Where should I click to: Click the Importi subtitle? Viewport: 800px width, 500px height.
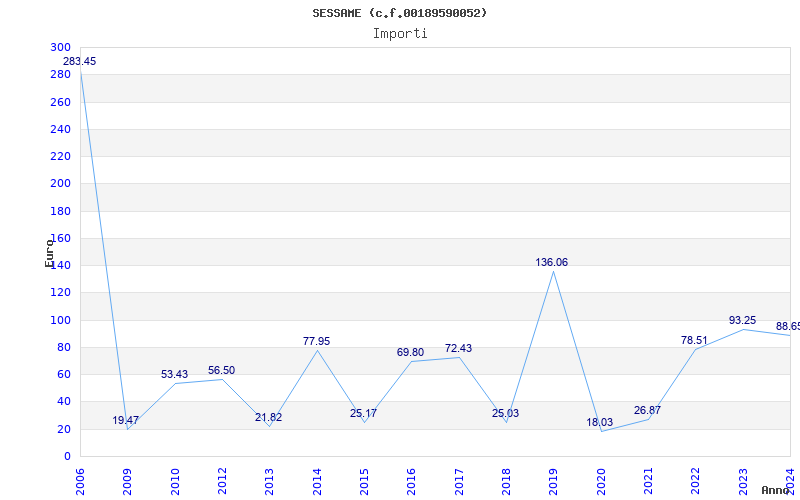400,34
